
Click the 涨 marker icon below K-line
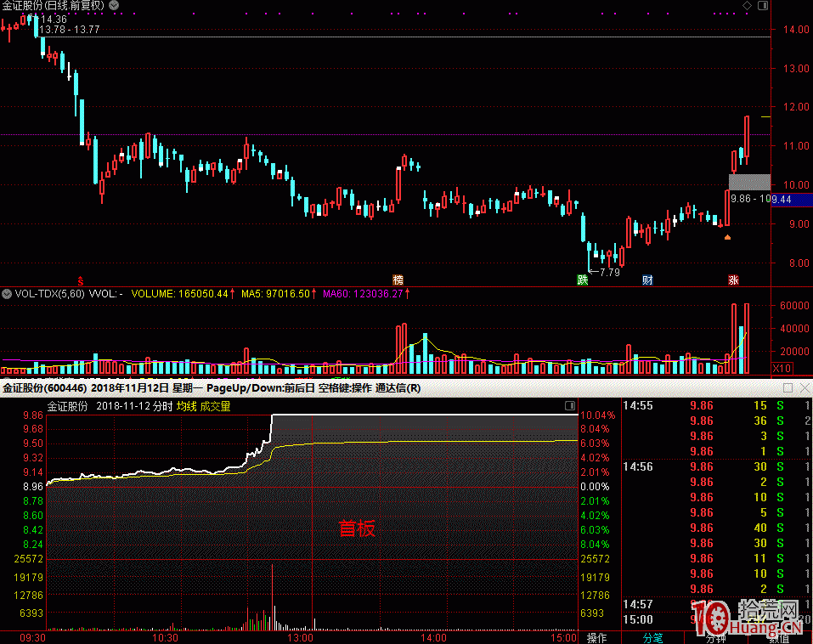(x=732, y=280)
